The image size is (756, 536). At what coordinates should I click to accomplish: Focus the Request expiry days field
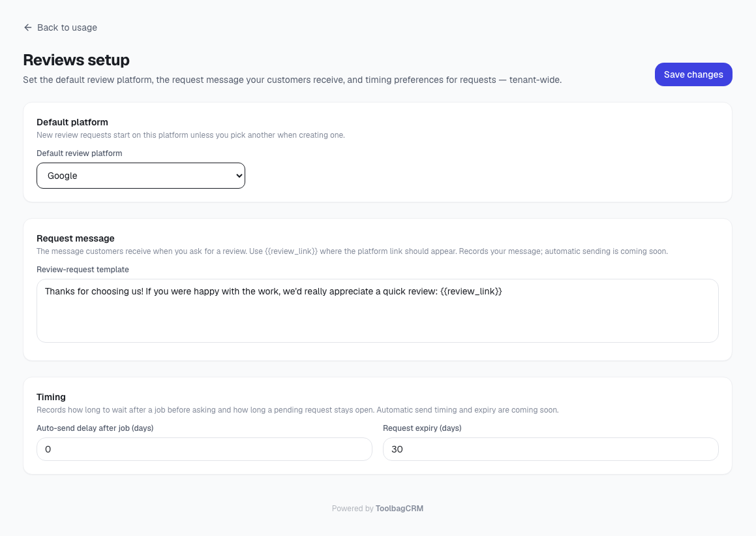tap(551, 449)
